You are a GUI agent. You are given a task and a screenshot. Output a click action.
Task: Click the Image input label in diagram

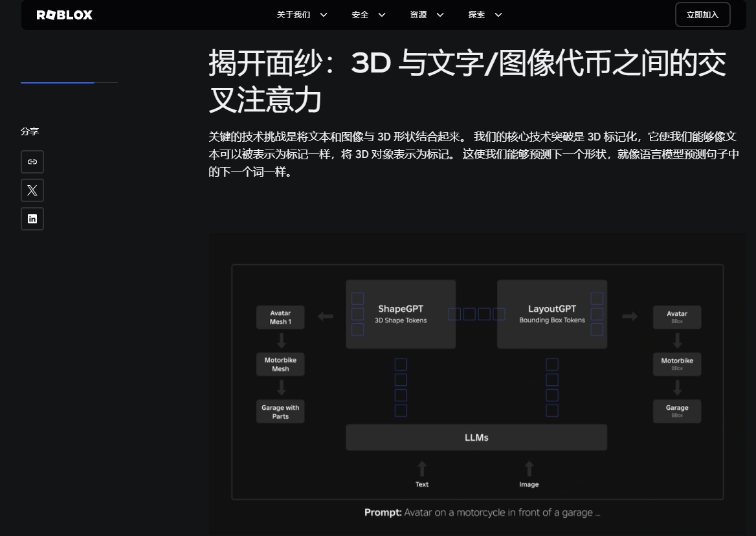point(529,484)
